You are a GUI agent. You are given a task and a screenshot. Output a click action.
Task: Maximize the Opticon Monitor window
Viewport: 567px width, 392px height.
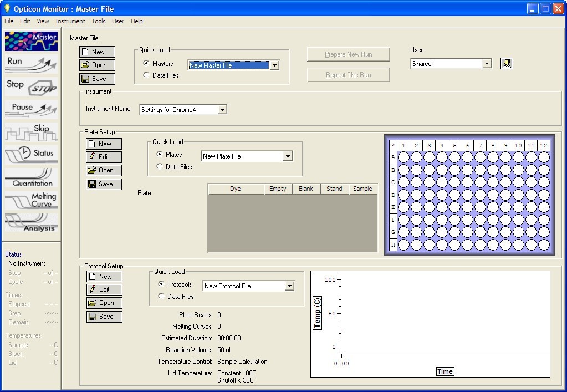point(545,9)
